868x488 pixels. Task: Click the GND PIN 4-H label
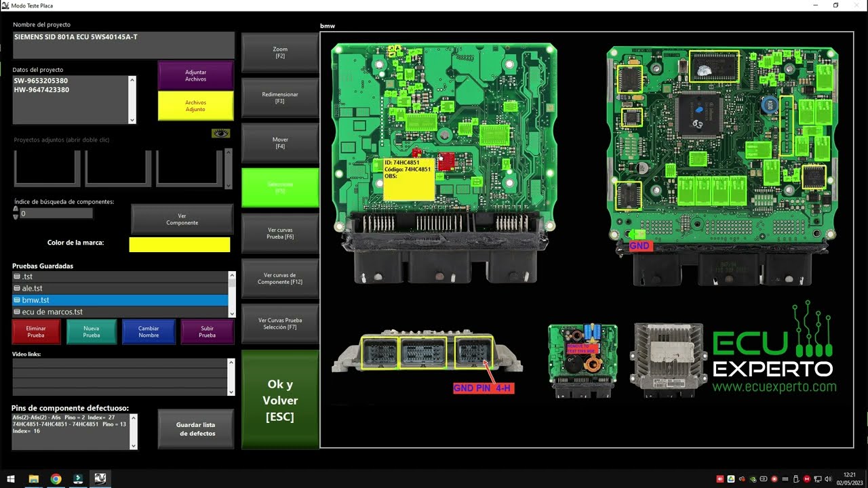(x=484, y=388)
